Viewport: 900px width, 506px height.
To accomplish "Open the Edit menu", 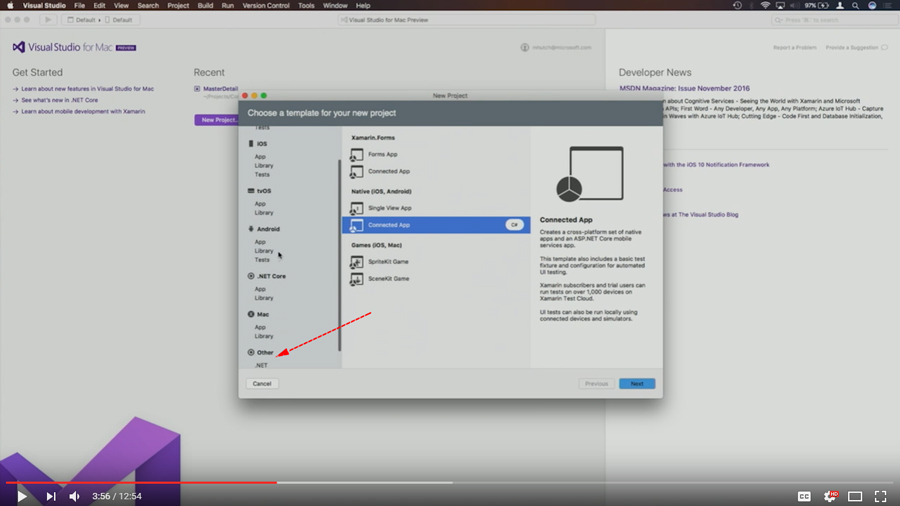I will coord(99,5).
